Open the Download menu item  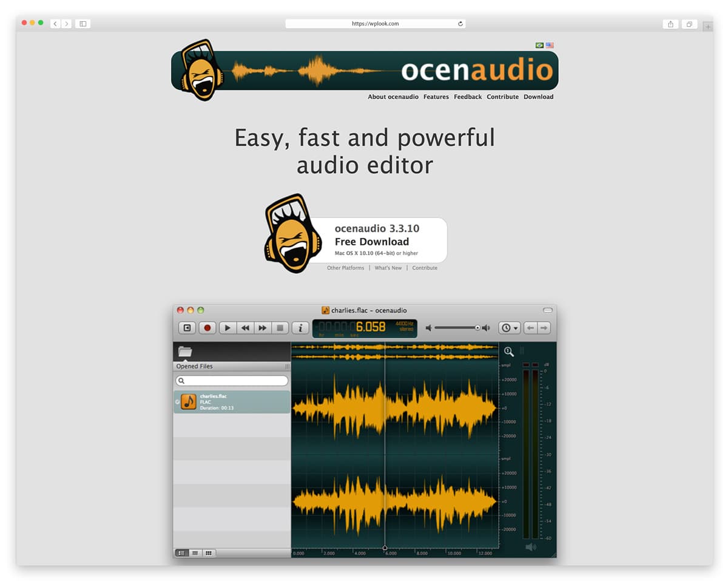[x=539, y=97]
